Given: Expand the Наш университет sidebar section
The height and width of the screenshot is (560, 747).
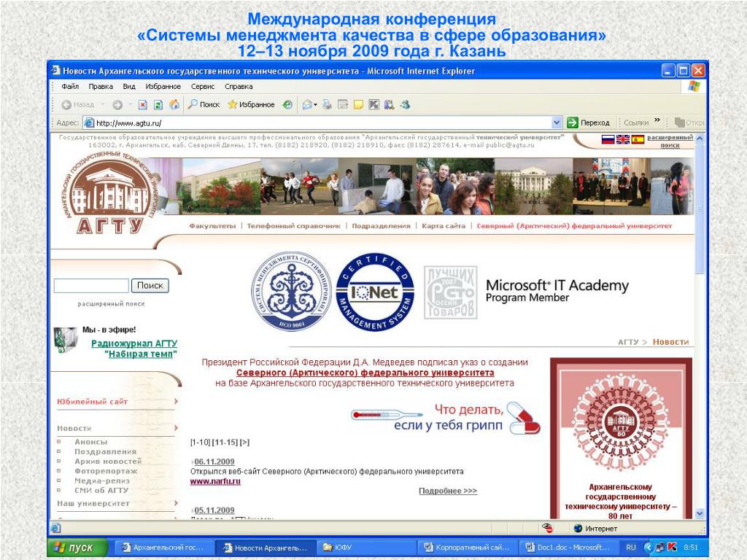Looking at the screenshot, I should (x=93, y=503).
